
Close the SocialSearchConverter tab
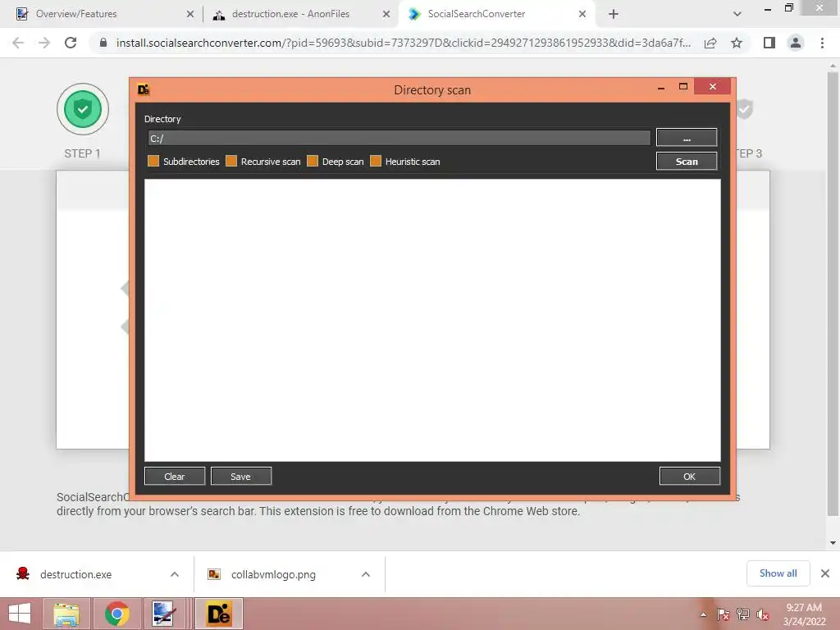[582, 14]
